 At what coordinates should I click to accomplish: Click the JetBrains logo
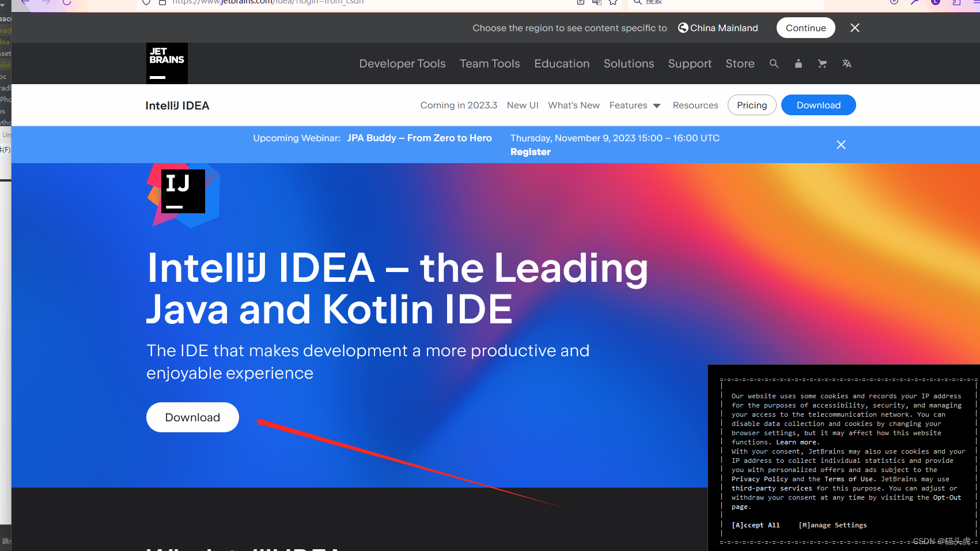pyautogui.click(x=167, y=63)
